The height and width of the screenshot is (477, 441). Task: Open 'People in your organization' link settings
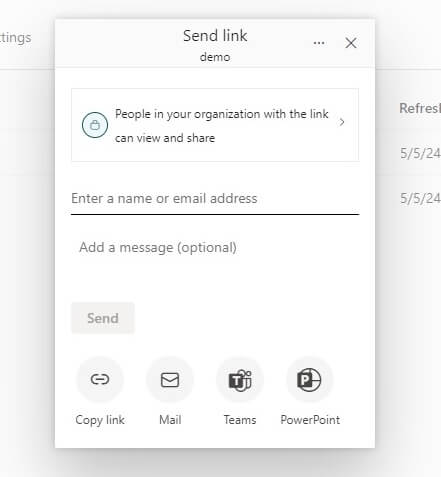pyautogui.click(x=215, y=125)
